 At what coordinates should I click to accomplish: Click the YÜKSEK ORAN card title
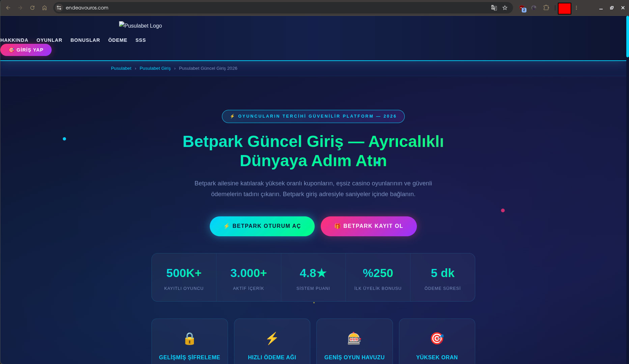point(437,357)
